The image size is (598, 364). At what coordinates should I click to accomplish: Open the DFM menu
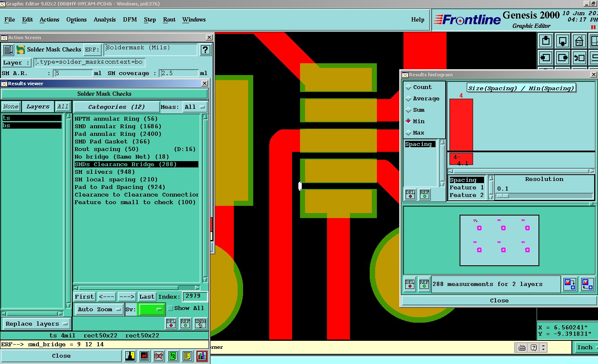pyautogui.click(x=130, y=20)
